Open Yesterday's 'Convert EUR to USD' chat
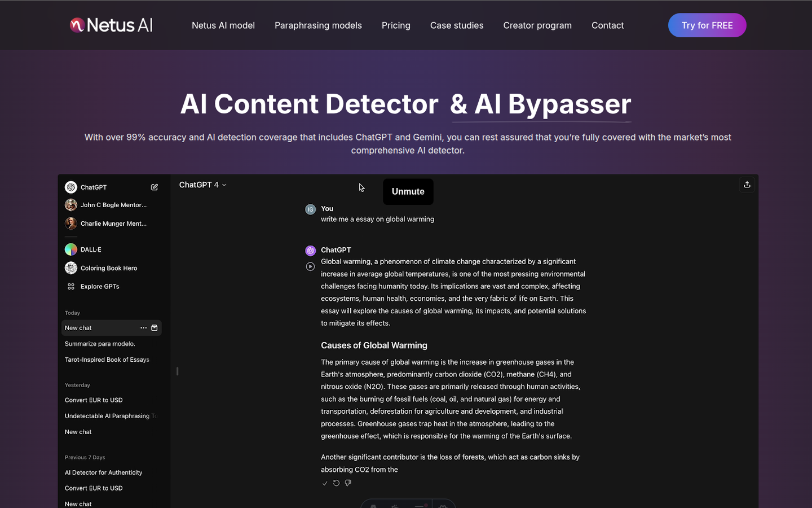Viewport: 812px width, 508px height. [x=94, y=400]
